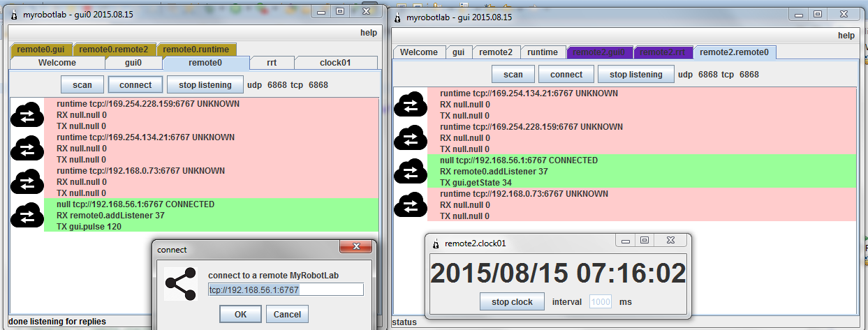Select the gui0 tab

point(133,63)
